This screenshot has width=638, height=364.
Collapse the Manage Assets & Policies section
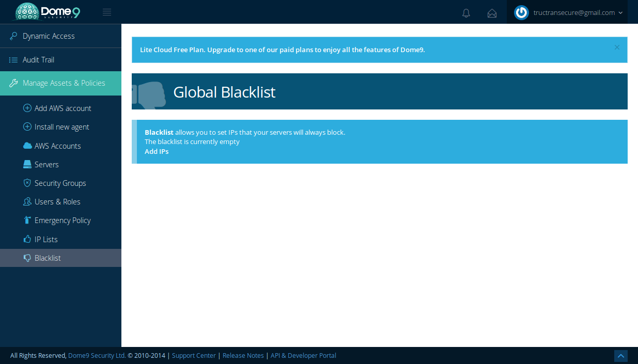click(64, 83)
